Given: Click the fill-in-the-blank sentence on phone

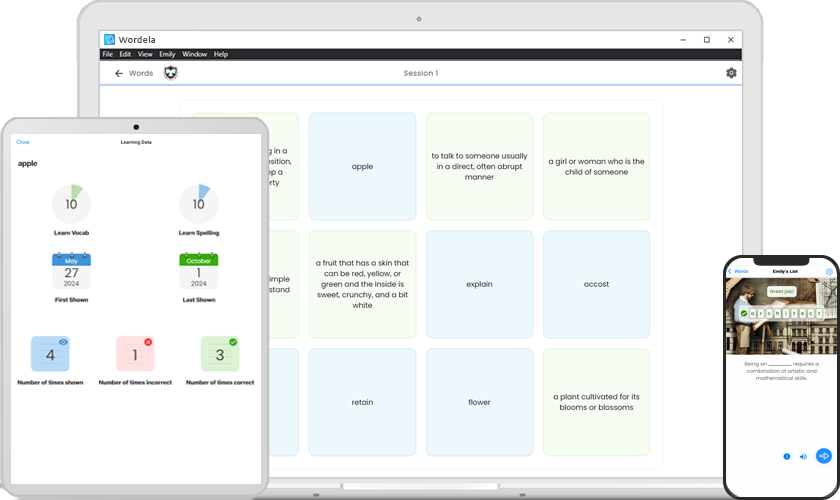Looking at the screenshot, I should pyautogui.click(x=781, y=371).
